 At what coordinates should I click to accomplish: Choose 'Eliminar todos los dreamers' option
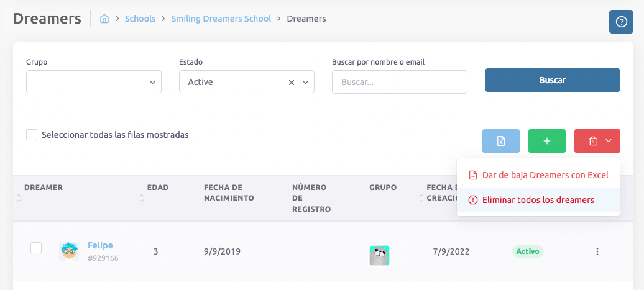pos(538,200)
